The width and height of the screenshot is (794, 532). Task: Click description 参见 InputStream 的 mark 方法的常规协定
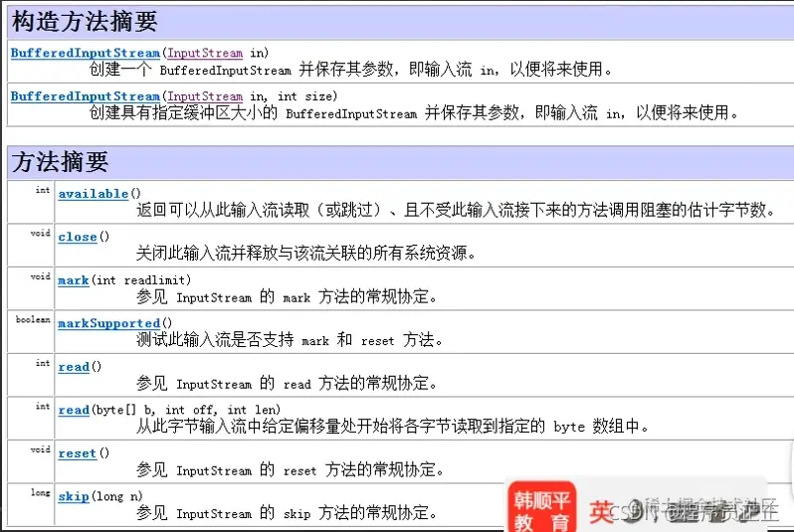(x=287, y=296)
